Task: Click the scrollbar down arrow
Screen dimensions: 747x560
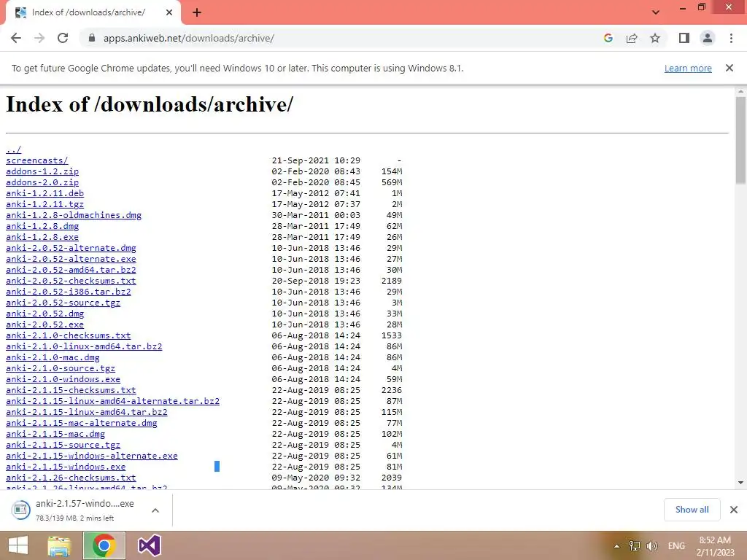Action: (x=740, y=483)
